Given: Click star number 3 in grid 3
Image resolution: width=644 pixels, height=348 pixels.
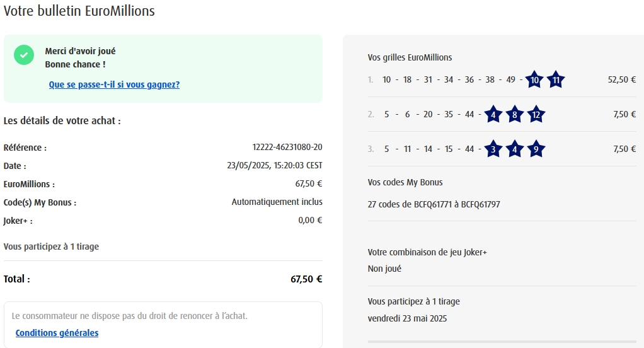Looking at the screenshot, I should click(493, 149).
